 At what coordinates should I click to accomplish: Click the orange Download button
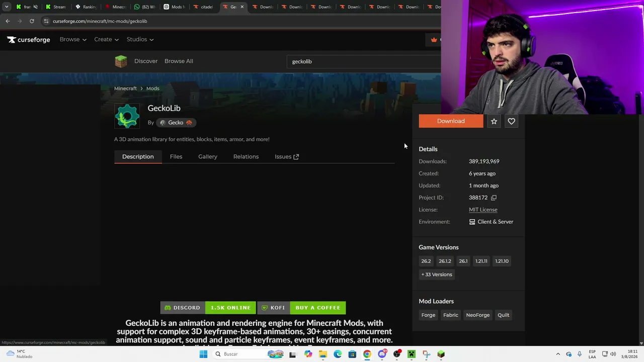(x=451, y=121)
